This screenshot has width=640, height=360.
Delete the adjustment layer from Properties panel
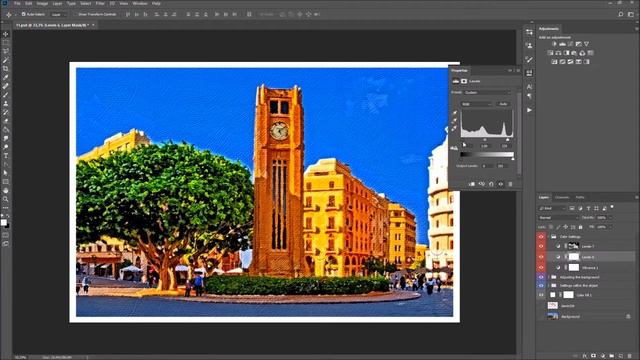[510, 184]
